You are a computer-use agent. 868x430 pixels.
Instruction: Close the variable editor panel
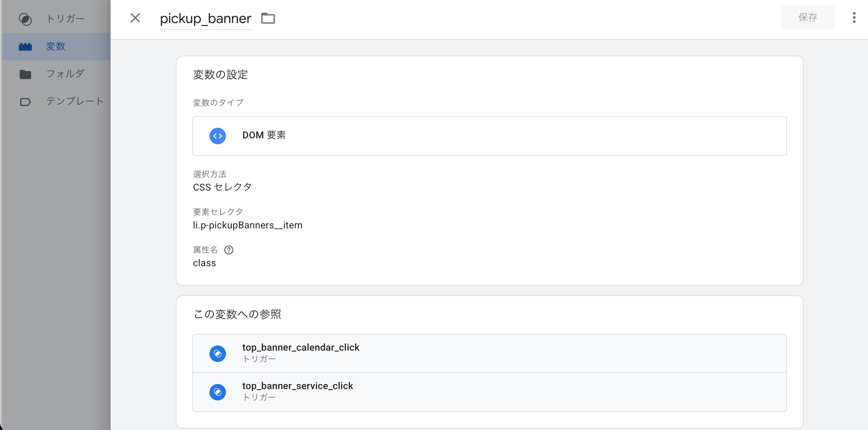pos(135,18)
